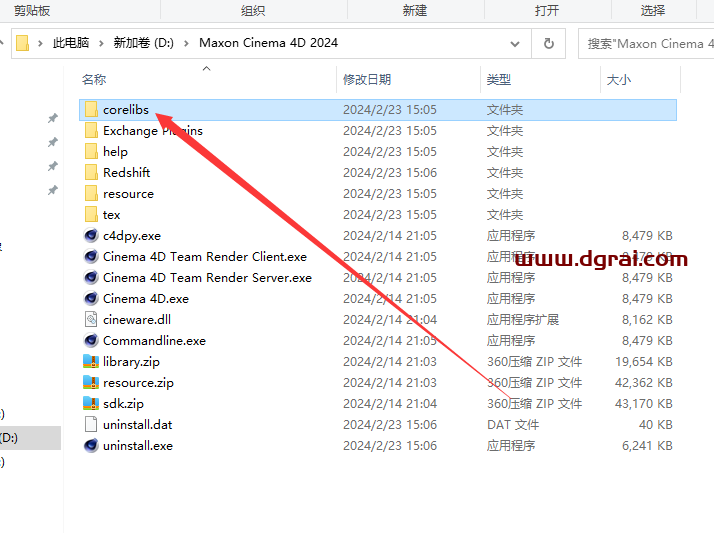Open the 组织 ribbon group
The image size is (714, 533).
click(253, 10)
